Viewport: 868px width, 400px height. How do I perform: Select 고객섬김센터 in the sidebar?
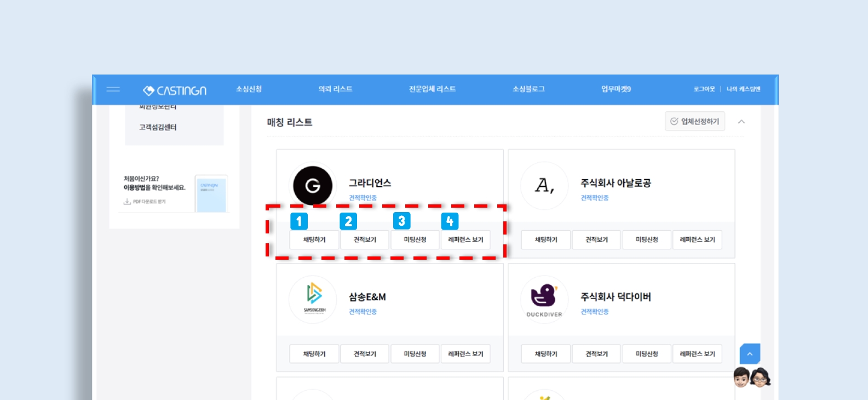[x=158, y=127]
